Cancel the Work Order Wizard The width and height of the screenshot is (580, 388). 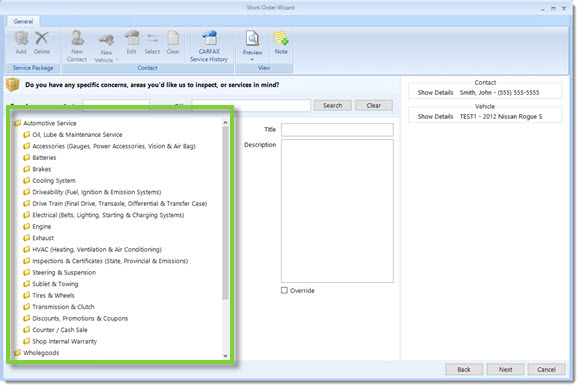(x=546, y=369)
